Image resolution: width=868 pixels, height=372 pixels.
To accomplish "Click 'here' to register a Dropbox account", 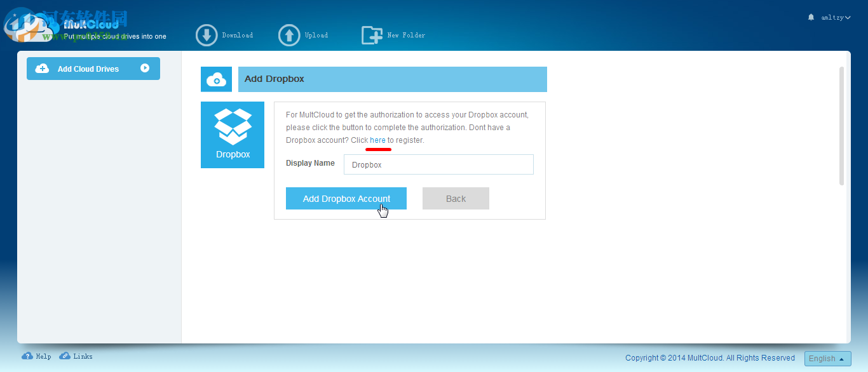I will point(377,140).
